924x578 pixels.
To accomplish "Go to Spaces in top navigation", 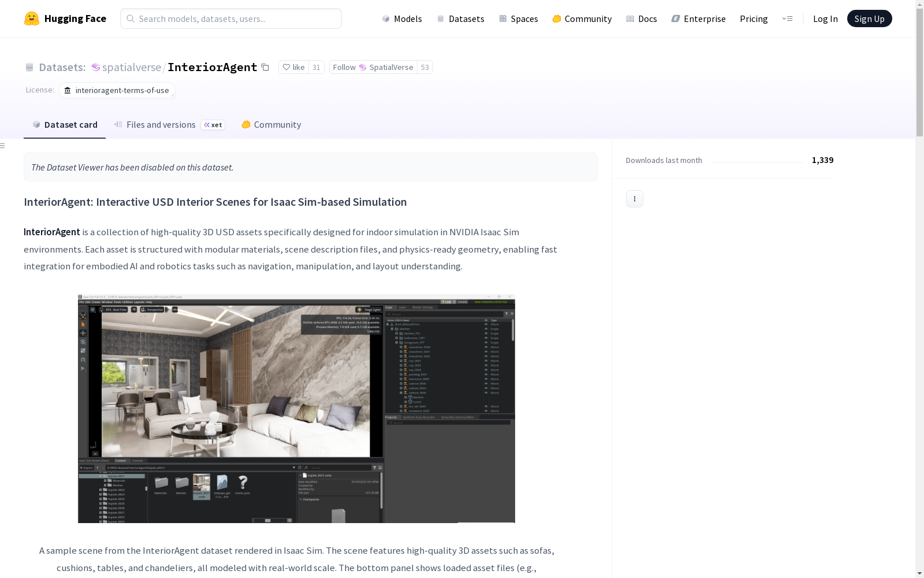I will [518, 18].
